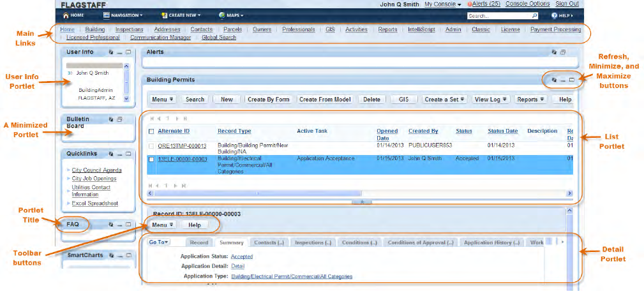
Task: Click the list horizontal scrollbar
Action: click(x=360, y=193)
